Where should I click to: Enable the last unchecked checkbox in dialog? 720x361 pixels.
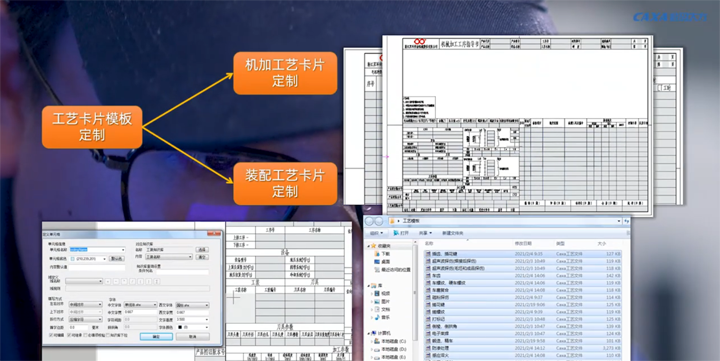108,335
